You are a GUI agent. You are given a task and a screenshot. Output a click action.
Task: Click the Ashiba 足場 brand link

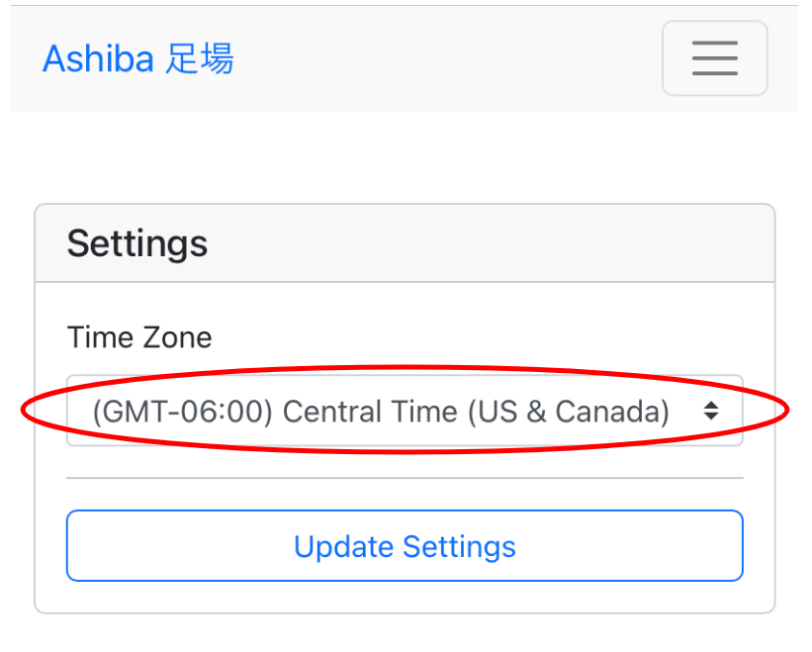pyautogui.click(x=137, y=59)
